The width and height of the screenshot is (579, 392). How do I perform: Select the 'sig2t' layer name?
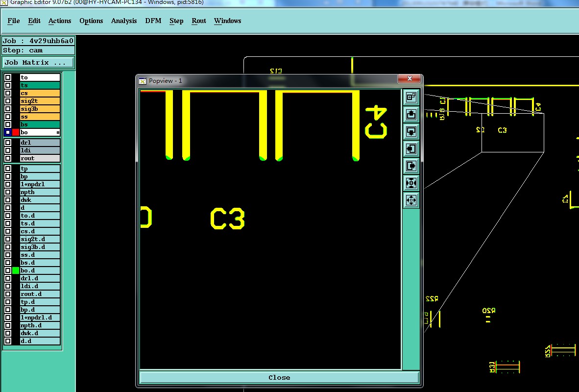point(40,101)
